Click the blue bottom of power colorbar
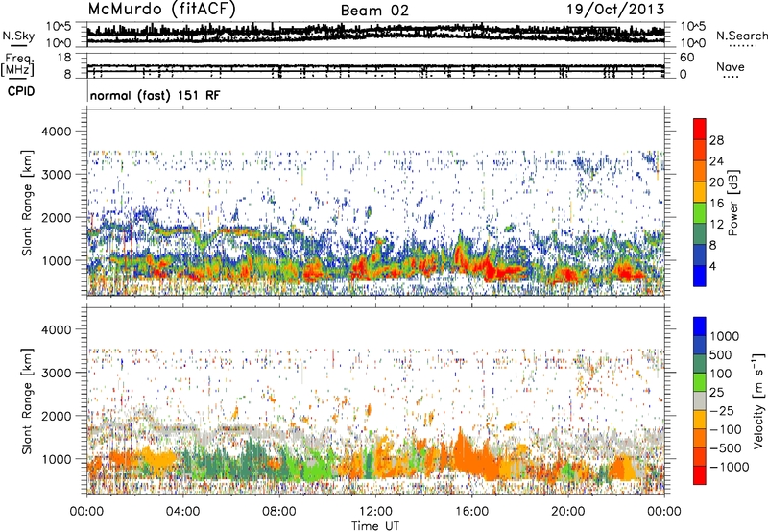Viewport: 768px width, 532px height. coord(700,276)
